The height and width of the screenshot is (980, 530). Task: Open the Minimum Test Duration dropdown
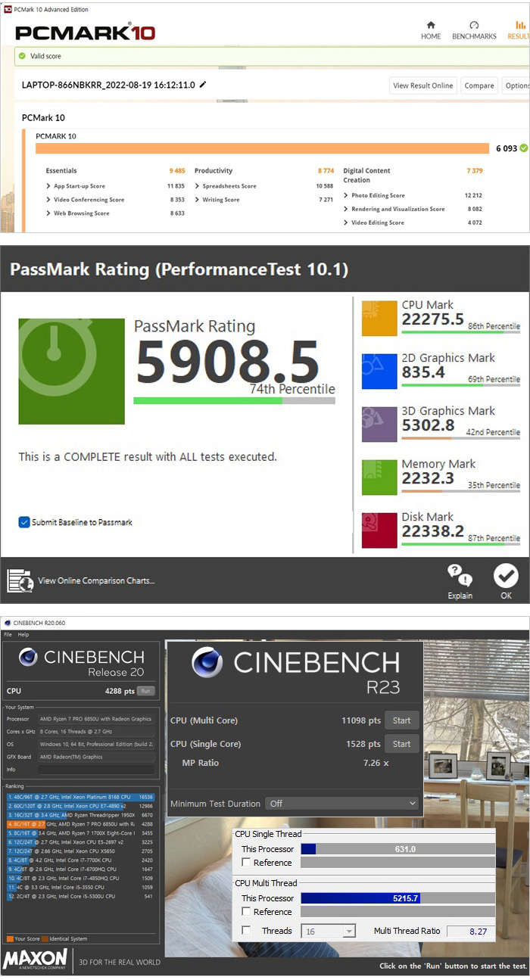(341, 804)
